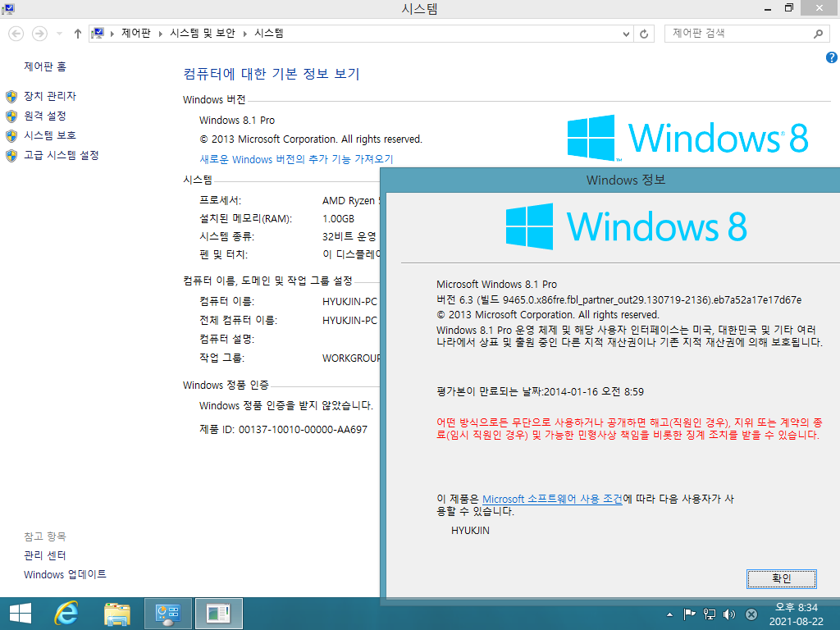The image size is (840, 630).
Task: Click the System window icon in title bar
Action: [x=8, y=8]
